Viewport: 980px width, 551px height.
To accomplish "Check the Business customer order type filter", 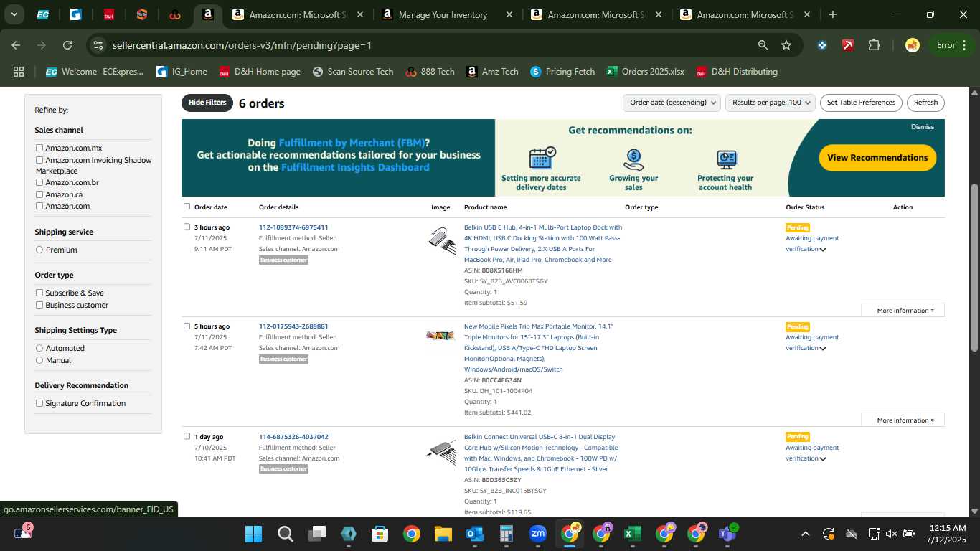I will 39,305.
